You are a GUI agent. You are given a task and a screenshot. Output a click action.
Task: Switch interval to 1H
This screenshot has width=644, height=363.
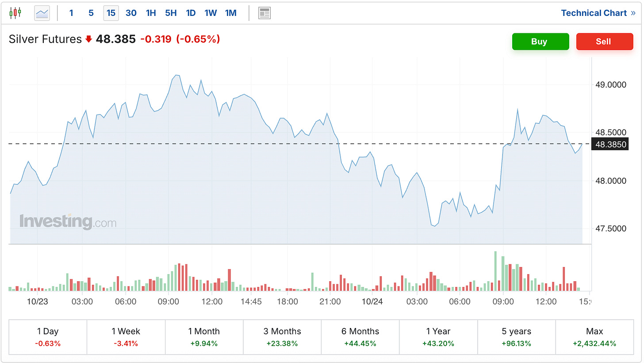click(x=151, y=13)
